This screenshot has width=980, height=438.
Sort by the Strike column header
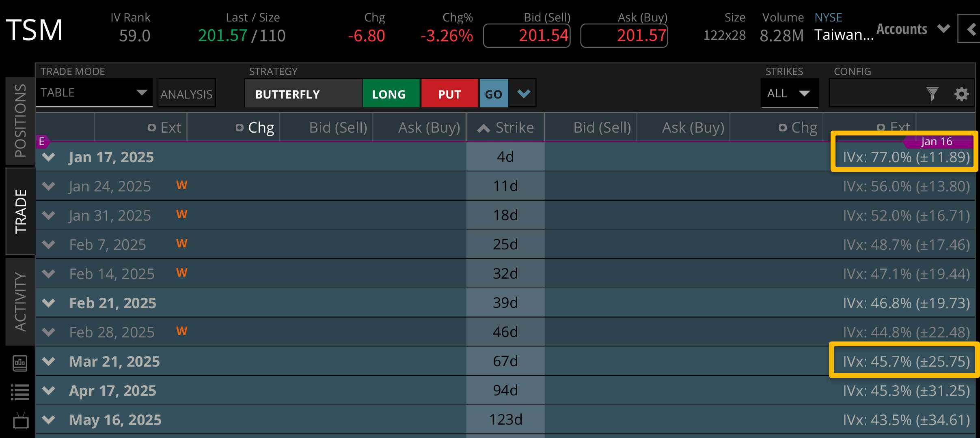click(506, 128)
